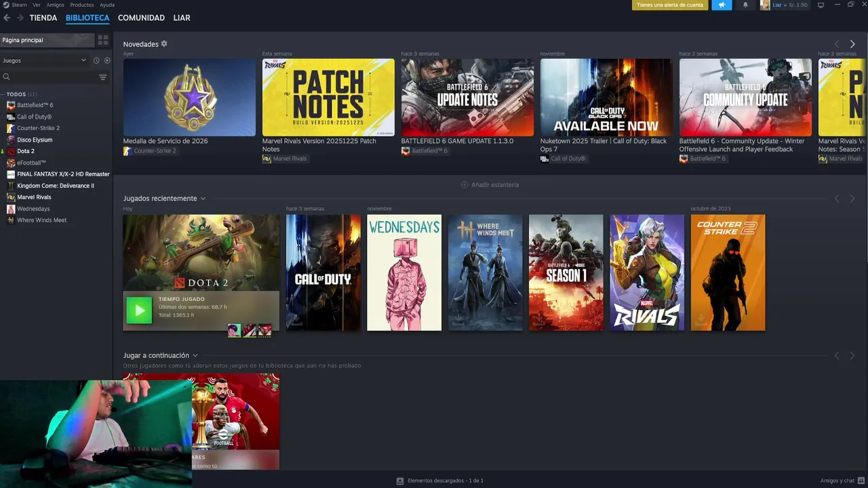Open Battlefield Season 1 game cover
Screen dimensions: 868x488
(566, 272)
